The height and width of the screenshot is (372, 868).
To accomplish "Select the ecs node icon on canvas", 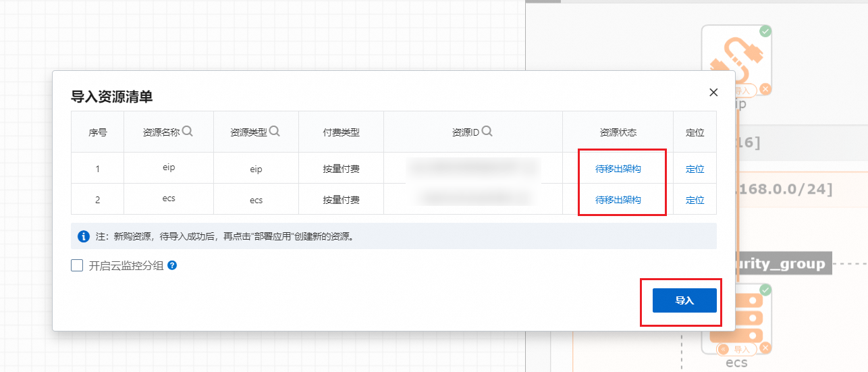I will click(x=736, y=319).
